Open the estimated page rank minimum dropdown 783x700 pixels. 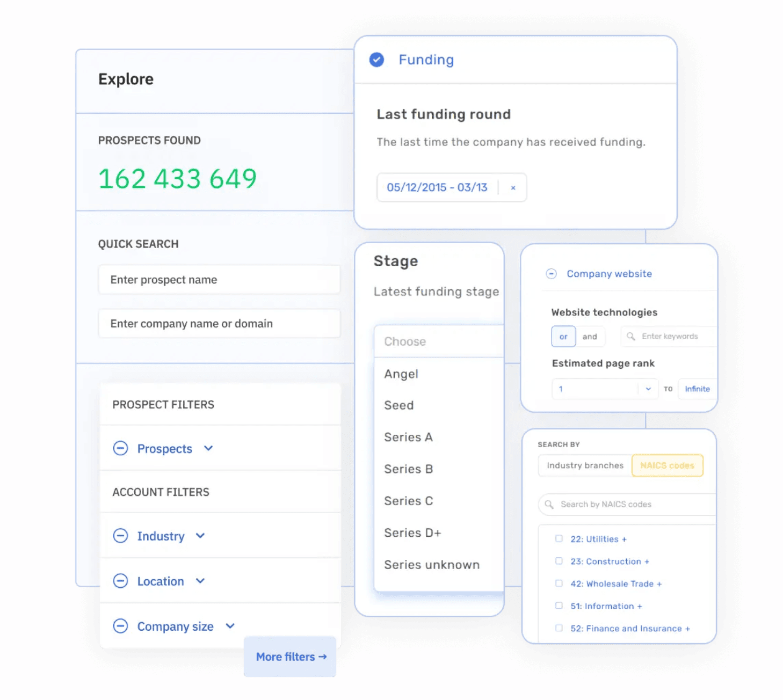(648, 389)
